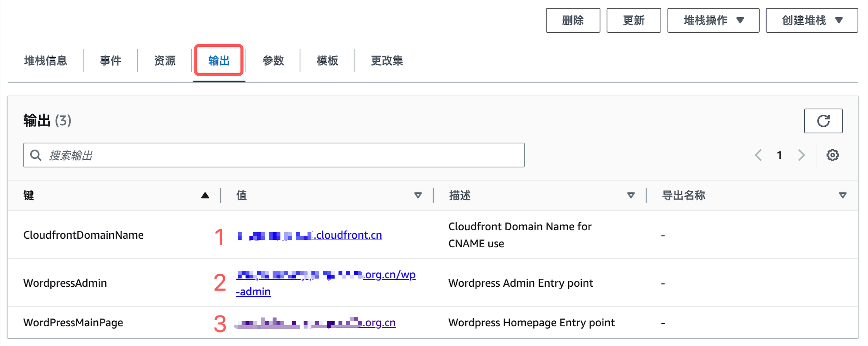Expand the 创建堆栈 dropdown

pos(812,21)
